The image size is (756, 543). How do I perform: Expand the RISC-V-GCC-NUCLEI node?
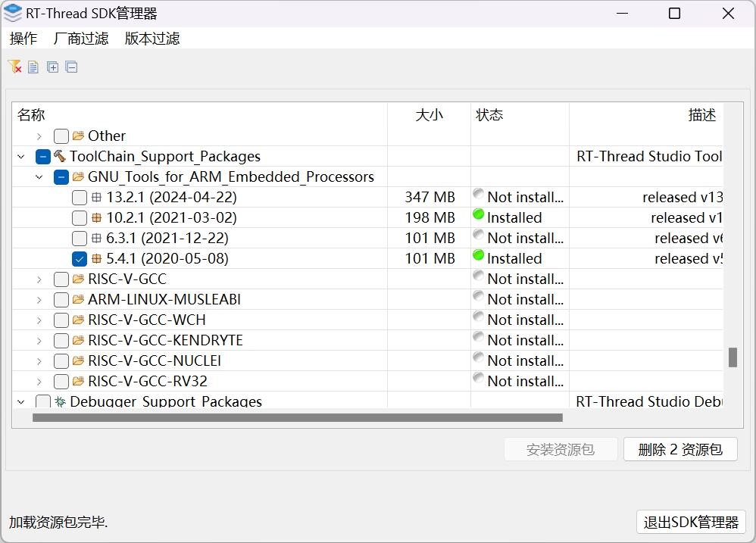click(39, 361)
